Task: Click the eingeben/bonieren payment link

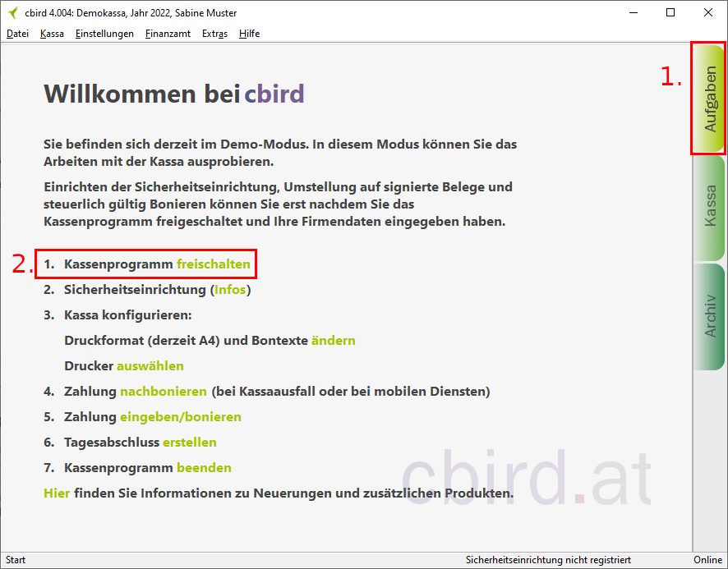Action: tap(180, 416)
